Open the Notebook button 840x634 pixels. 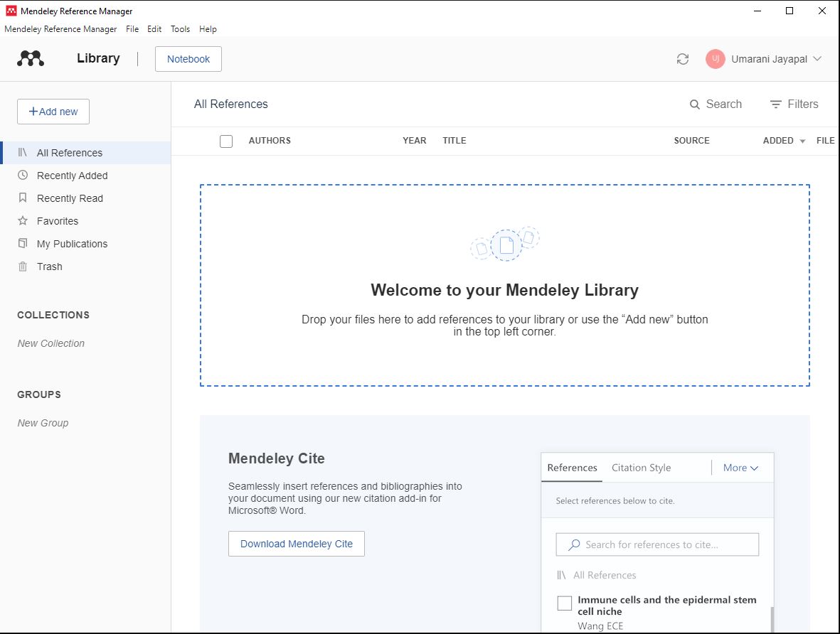[x=188, y=59]
